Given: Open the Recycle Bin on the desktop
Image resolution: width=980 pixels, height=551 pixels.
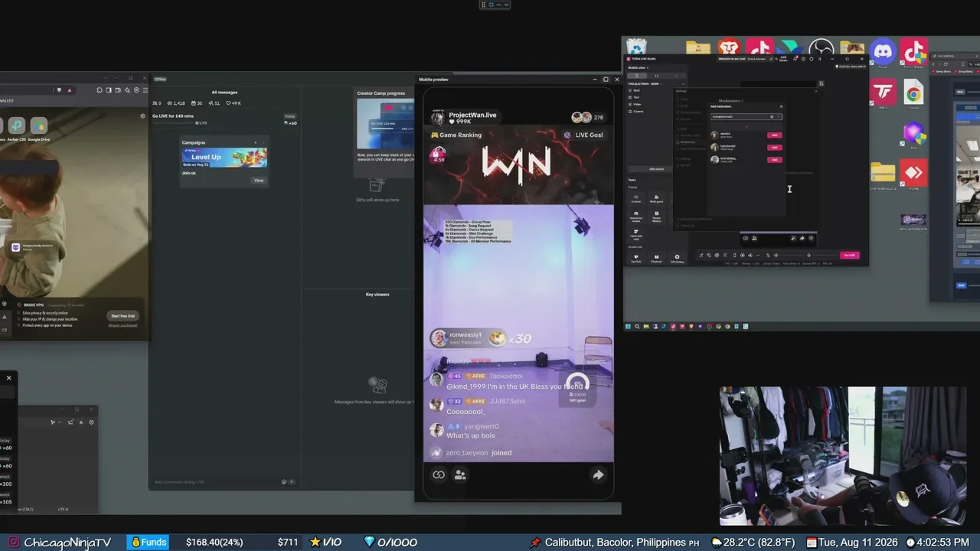Looking at the screenshot, I should [x=637, y=47].
